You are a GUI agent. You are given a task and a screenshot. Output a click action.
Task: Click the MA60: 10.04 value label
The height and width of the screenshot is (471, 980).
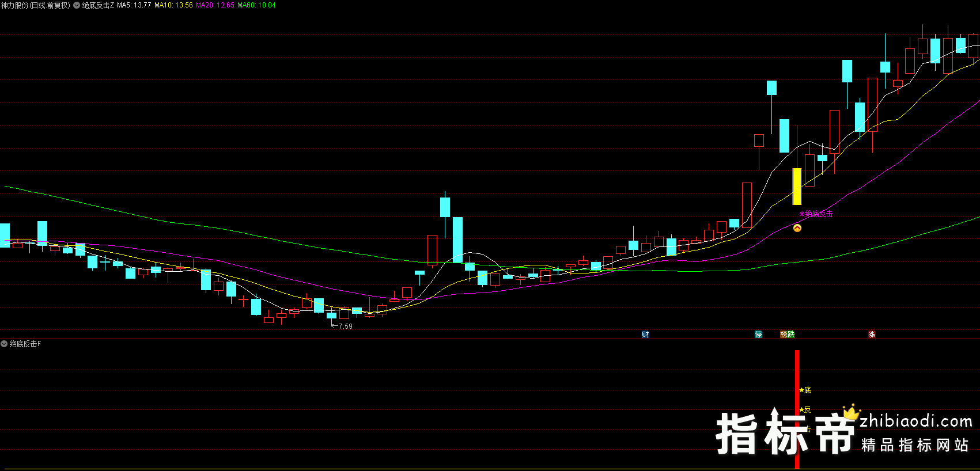pyautogui.click(x=256, y=5)
